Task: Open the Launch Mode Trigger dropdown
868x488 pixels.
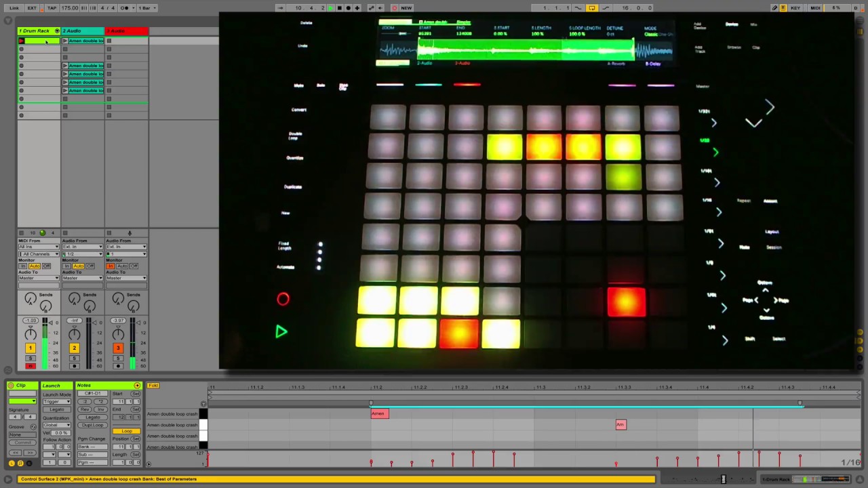Action: pyautogui.click(x=57, y=402)
